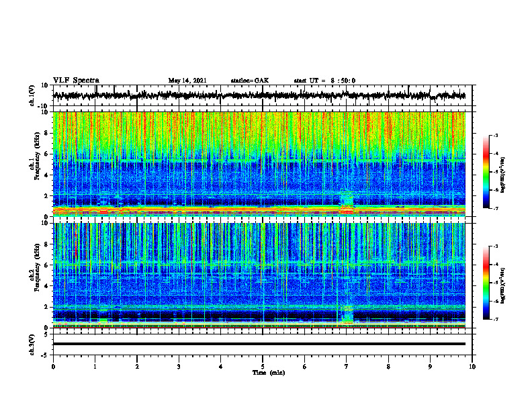
Task: Click the "station=GAK" header label
Action: pos(250,81)
